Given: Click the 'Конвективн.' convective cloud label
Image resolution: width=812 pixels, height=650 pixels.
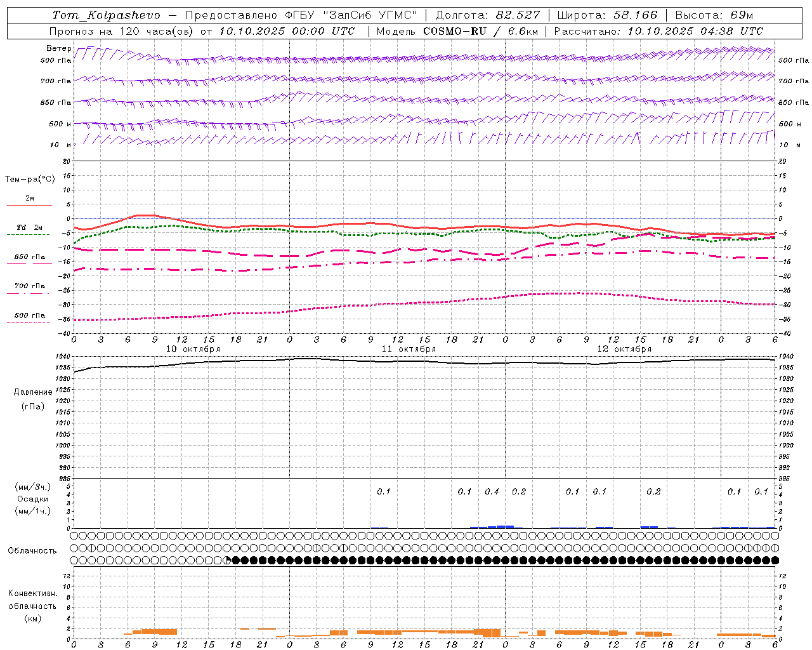Looking at the screenshot, I should tap(33, 594).
